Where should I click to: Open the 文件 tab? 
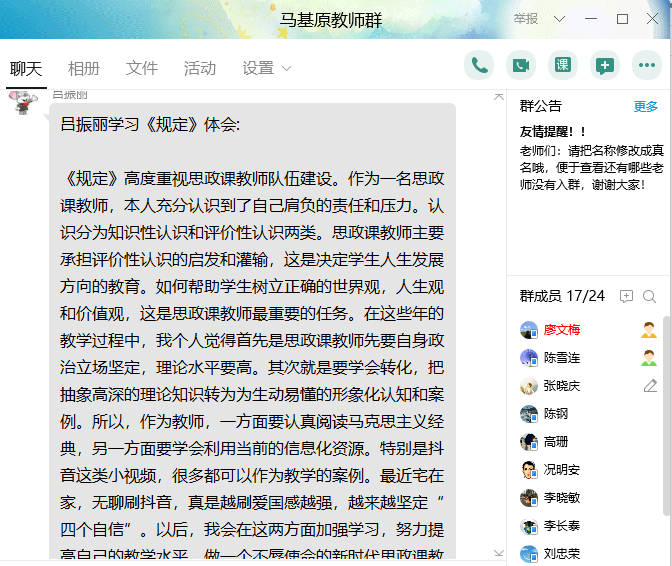142,68
